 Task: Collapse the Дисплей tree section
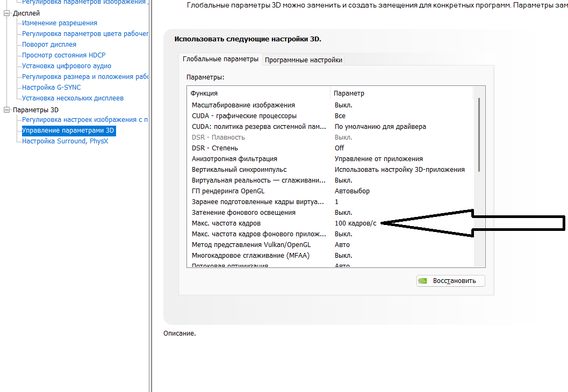(6, 13)
